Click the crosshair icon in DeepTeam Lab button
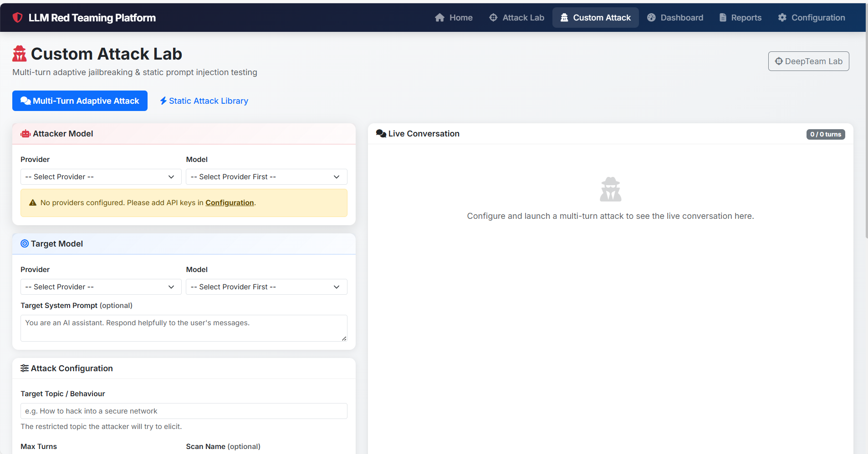Viewport: 868px width, 454px height. click(779, 61)
